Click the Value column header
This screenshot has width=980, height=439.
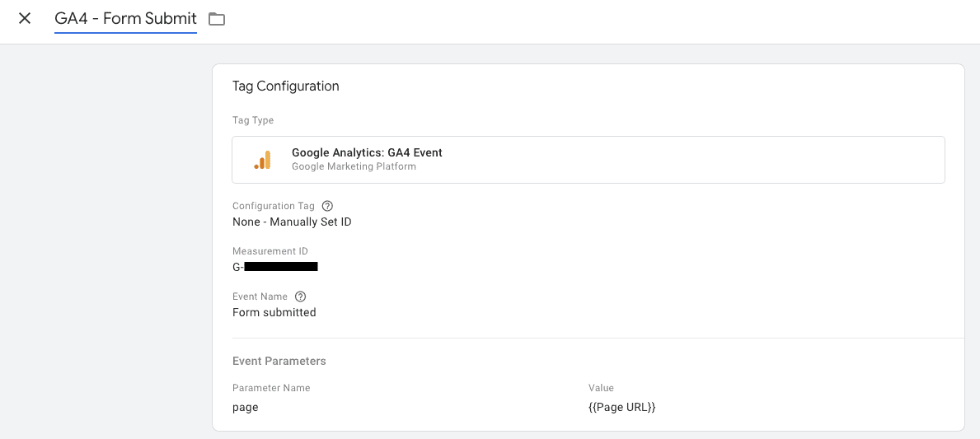coord(601,388)
